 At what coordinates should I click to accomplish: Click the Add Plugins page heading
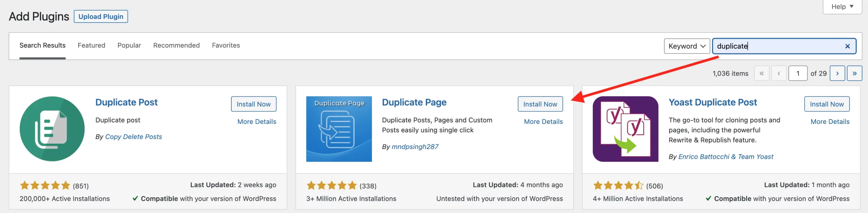(x=39, y=17)
